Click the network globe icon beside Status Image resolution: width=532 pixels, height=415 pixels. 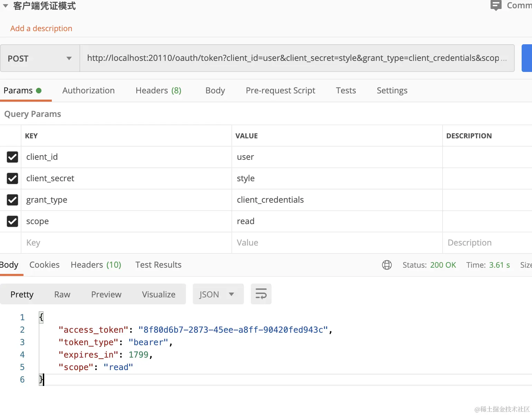[387, 265]
